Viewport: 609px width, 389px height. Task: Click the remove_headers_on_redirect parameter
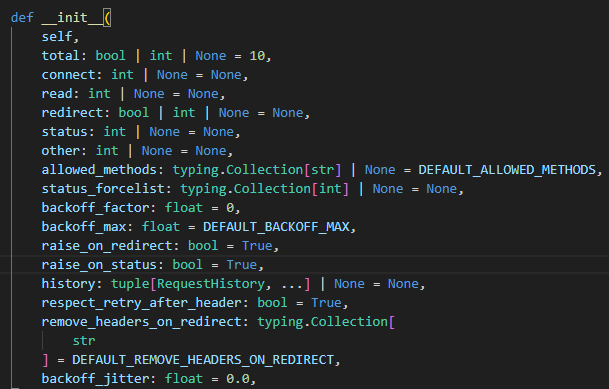pyautogui.click(x=141, y=322)
